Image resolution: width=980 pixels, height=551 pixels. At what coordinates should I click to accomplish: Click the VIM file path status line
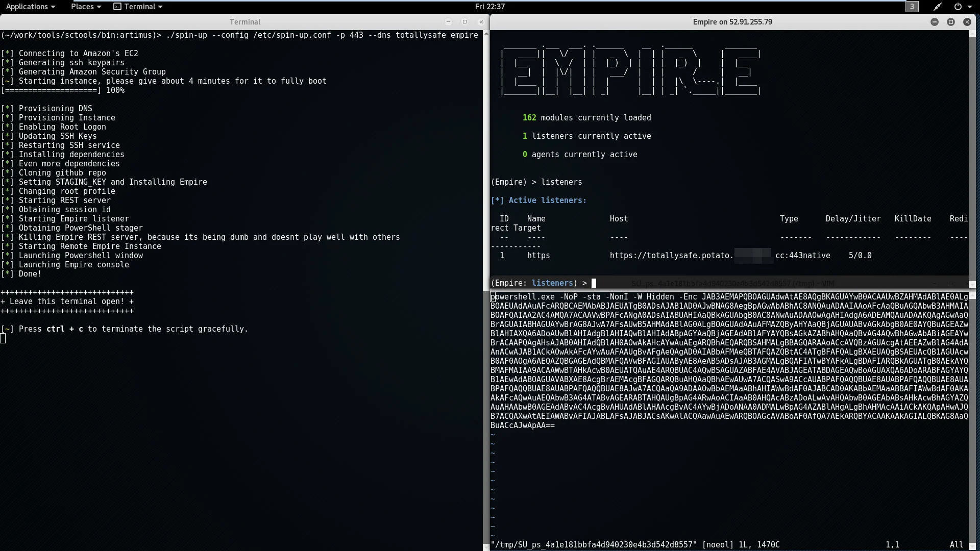pyautogui.click(x=635, y=545)
